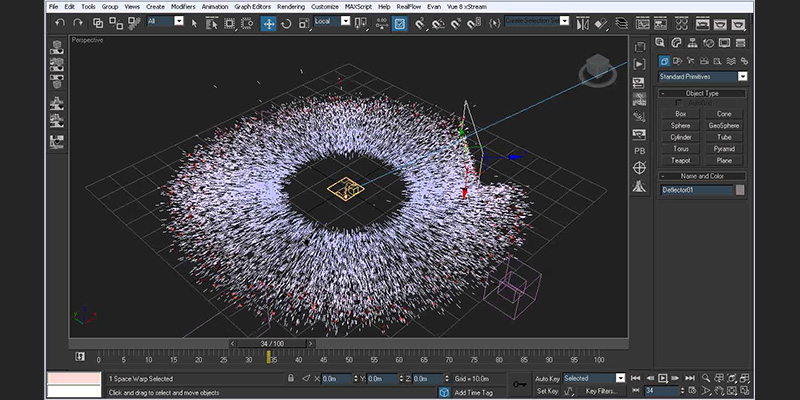Screen dimensions: 800x400
Task: Activate the Select and Rotate tool
Action: point(286,23)
